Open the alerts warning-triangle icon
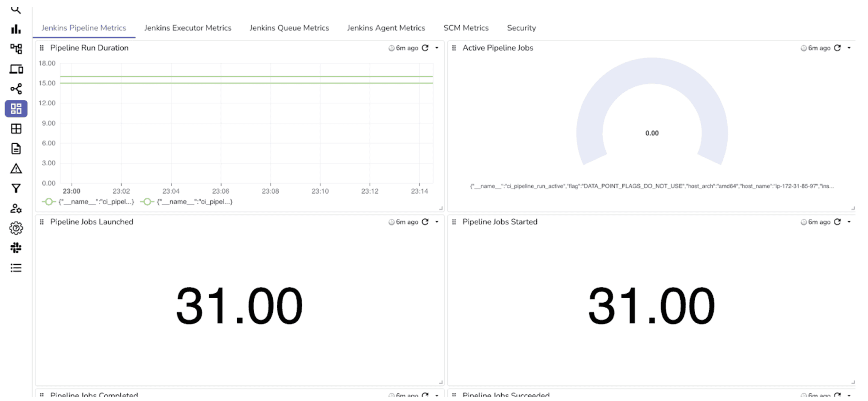The width and height of the screenshot is (868, 401). 16,168
